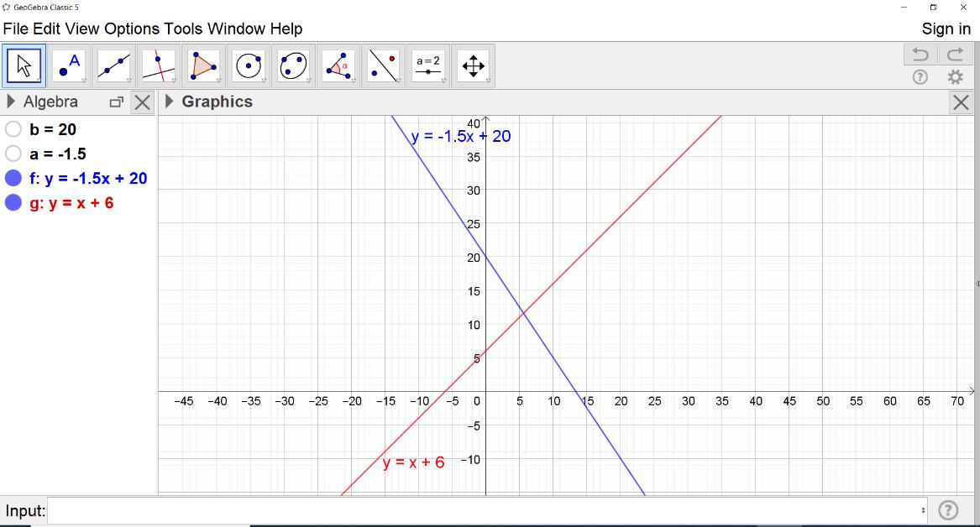The width and height of the screenshot is (980, 527).
Task: Open the Window menu
Action: [236, 29]
